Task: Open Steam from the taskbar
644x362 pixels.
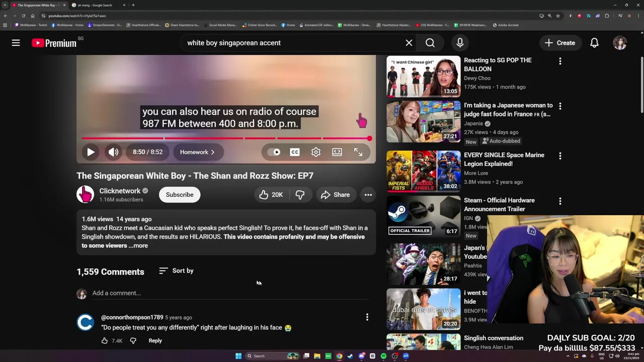Action: pyautogui.click(x=350, y=356)
